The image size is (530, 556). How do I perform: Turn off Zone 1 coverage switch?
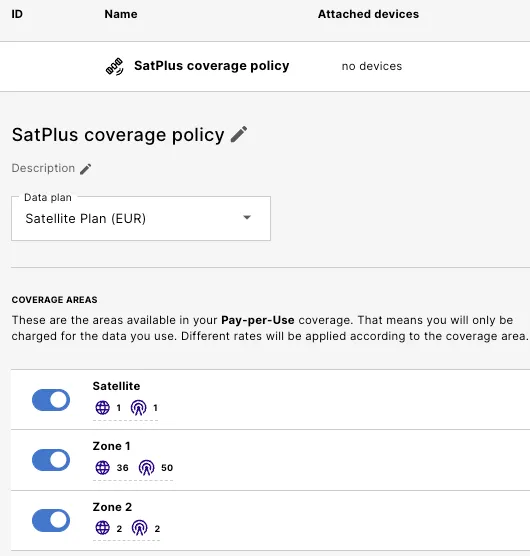click(x=51, y=460)
